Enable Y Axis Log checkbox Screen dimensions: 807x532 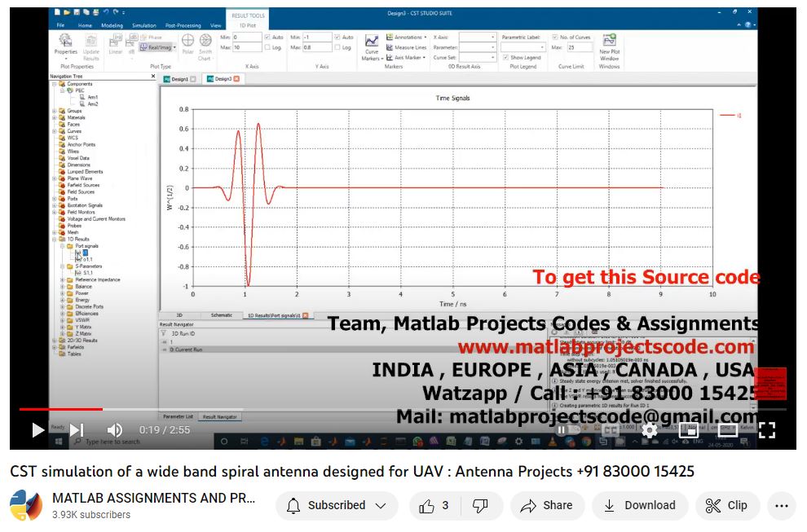(x=338, y=48)
